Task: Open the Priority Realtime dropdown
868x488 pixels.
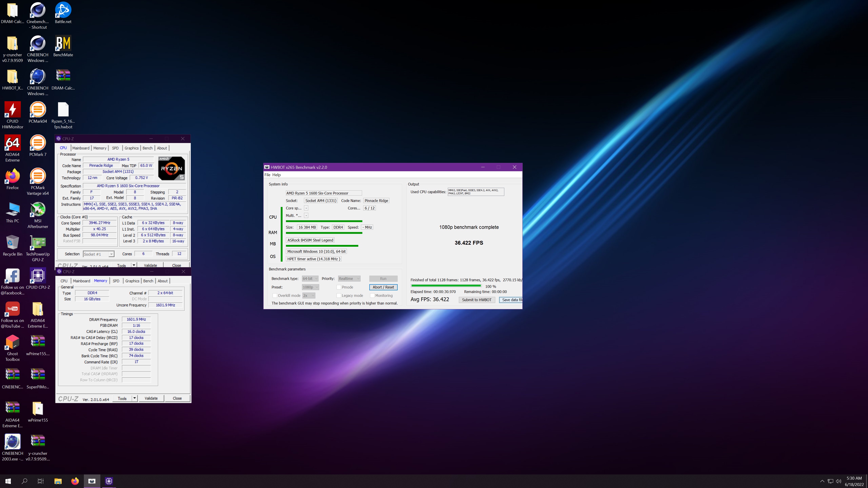Action: point(349,279)
